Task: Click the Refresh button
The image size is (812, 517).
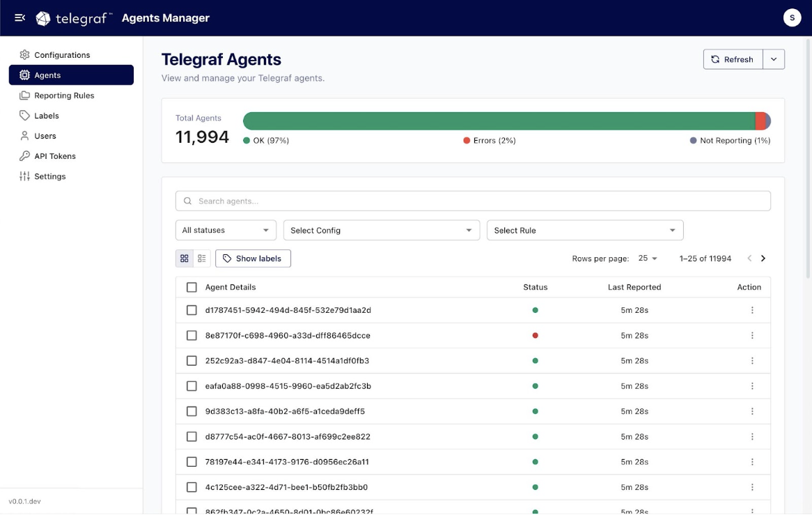Action: click(x=733, y=59)
